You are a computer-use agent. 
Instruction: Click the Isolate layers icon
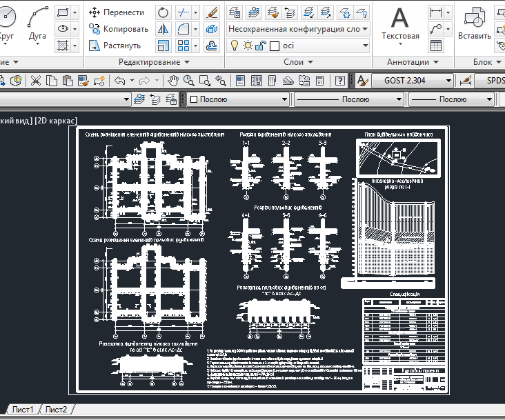(309, 12)
